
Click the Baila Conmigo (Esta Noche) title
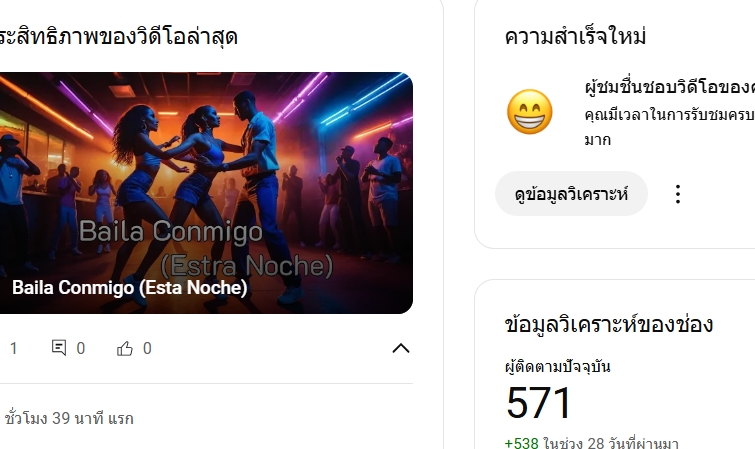tap(130, 288)
